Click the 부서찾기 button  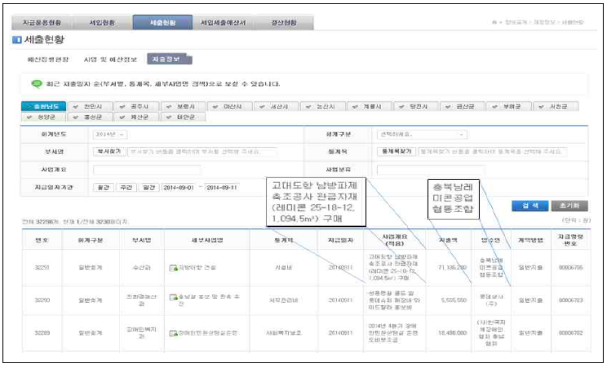(109, 151)
